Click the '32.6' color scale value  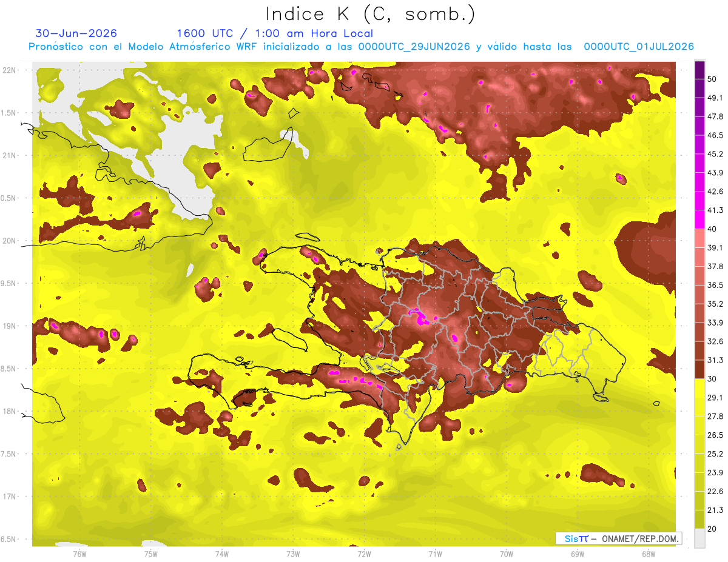(715, 341)
